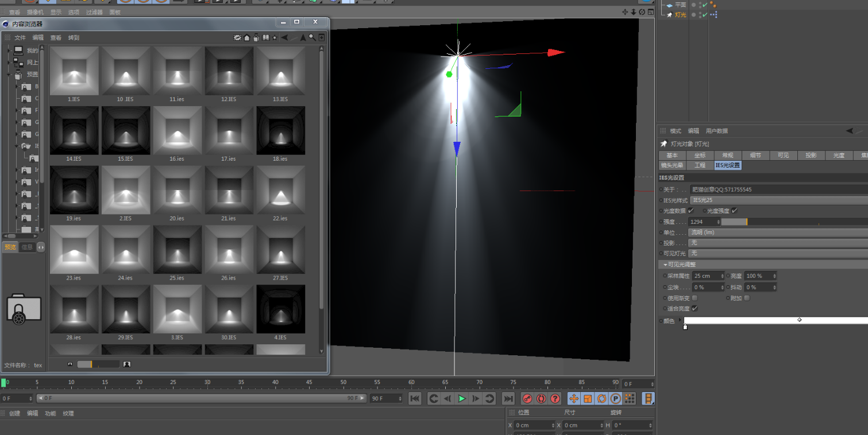The height and width of the screenshot is (435, 868).
Task: Click the filmstrip scheme icon beside timeline
Action: click(648, 398)
